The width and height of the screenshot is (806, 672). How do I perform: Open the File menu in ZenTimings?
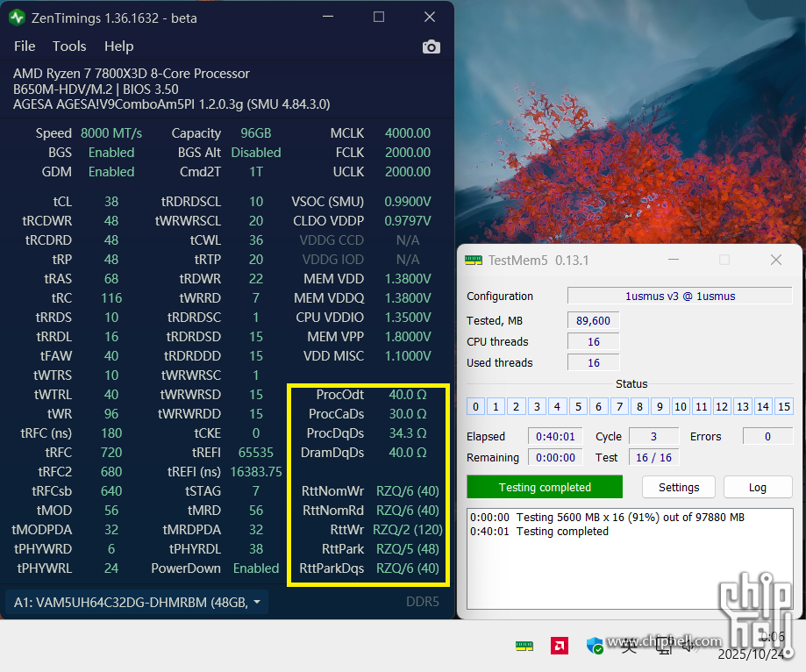25,46
